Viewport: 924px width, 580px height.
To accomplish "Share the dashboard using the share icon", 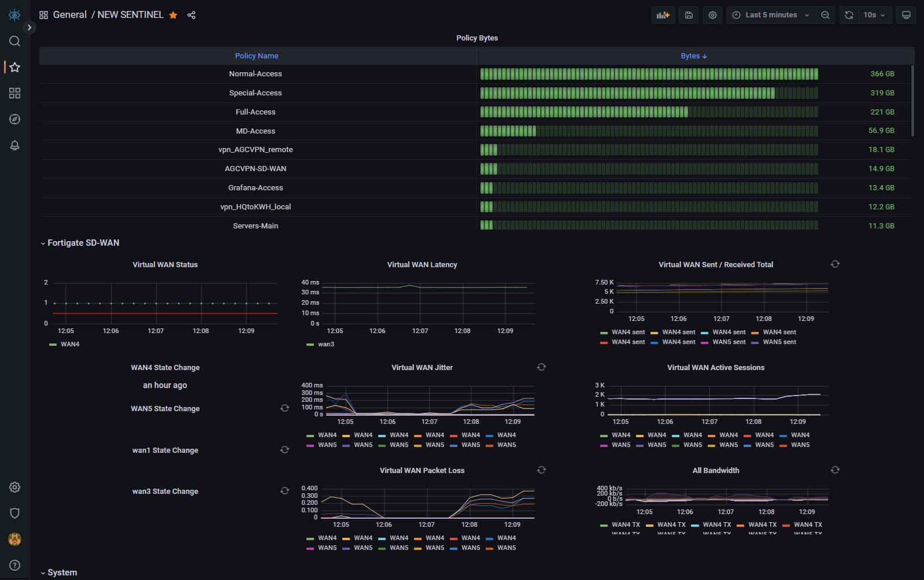I will (191, 15).
